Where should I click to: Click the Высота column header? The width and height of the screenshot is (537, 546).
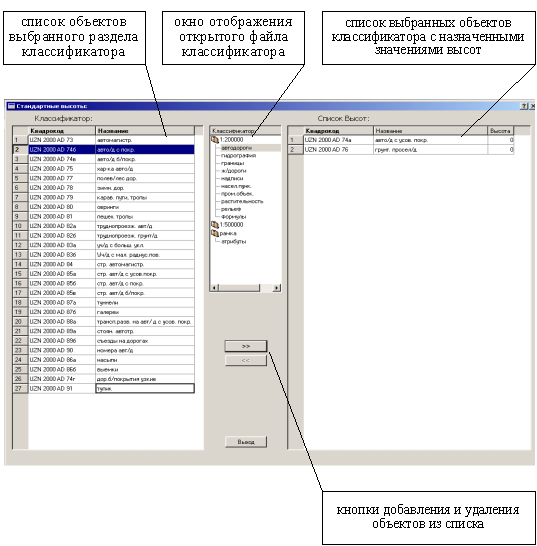(500, 131)
